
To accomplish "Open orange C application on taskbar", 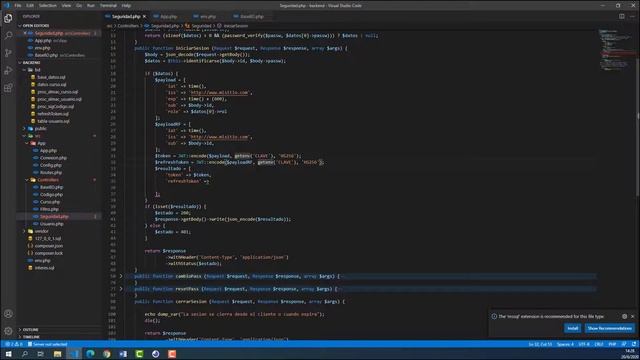I will pos(172,354).
